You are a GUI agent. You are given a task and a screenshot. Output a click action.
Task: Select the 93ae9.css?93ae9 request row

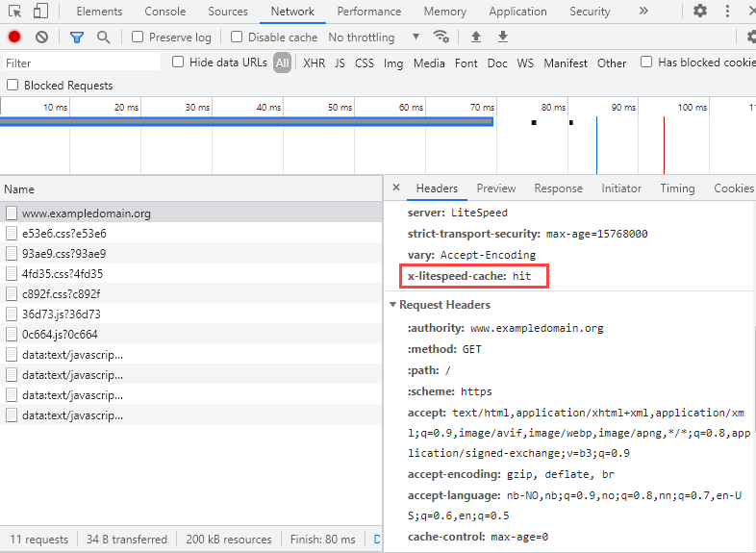pos(191,254)
